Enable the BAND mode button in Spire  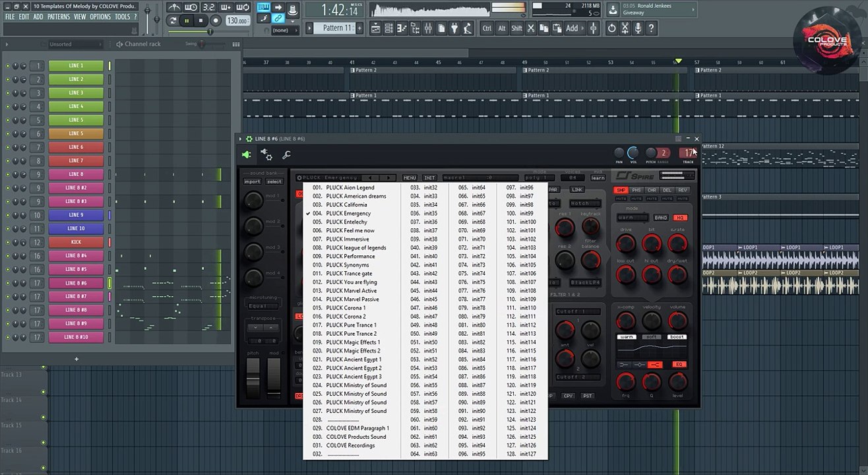point(661,218)
